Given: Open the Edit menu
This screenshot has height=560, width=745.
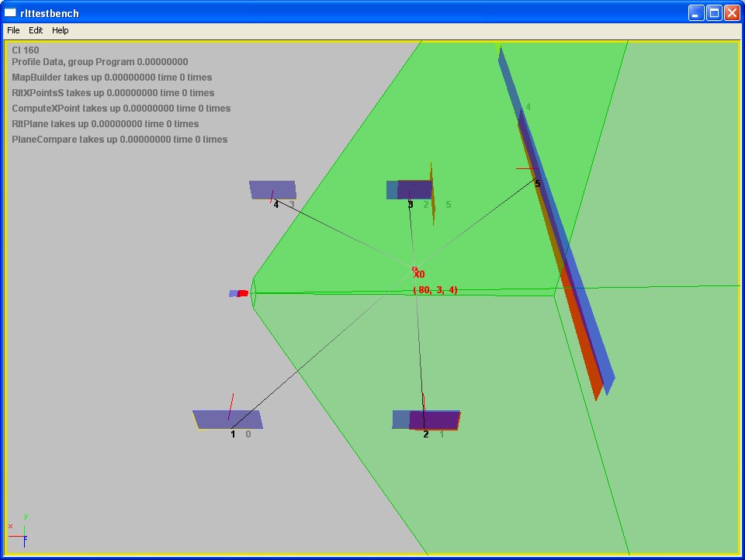Looking at the screenshot, I should (x=36, y=30).
